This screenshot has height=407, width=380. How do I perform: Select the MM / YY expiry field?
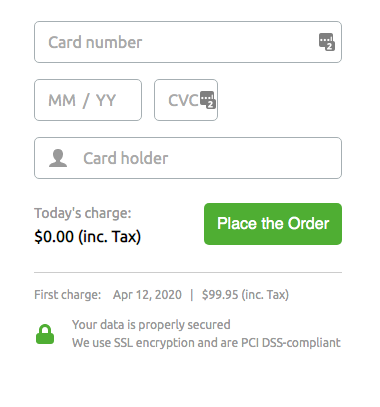tap(88, 100)
